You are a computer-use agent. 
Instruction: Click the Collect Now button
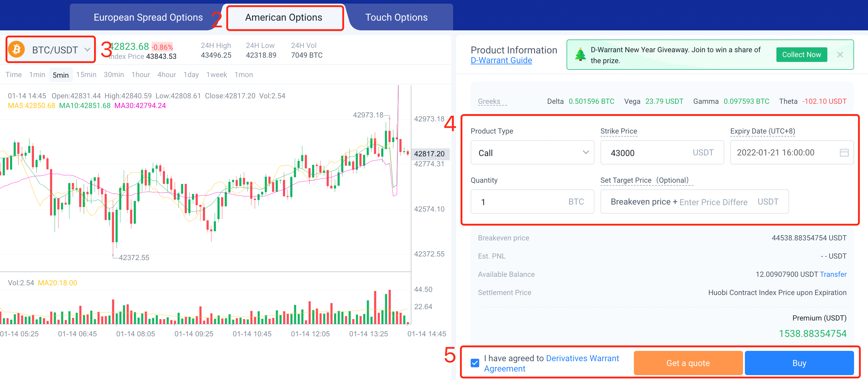801,55
